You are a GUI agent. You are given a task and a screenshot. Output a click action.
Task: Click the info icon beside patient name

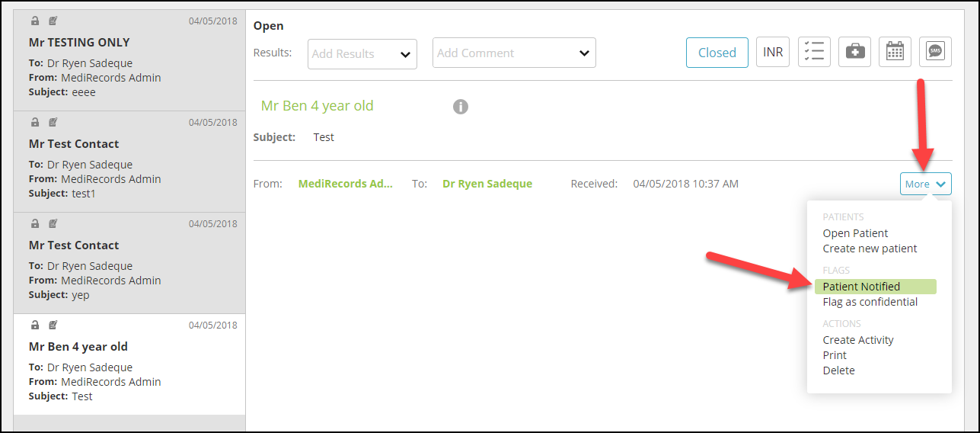pos(460,107)
